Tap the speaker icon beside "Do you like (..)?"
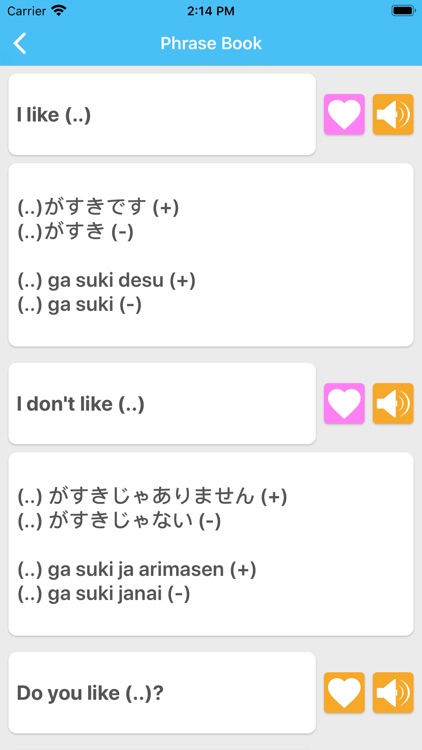 (393, 693)
